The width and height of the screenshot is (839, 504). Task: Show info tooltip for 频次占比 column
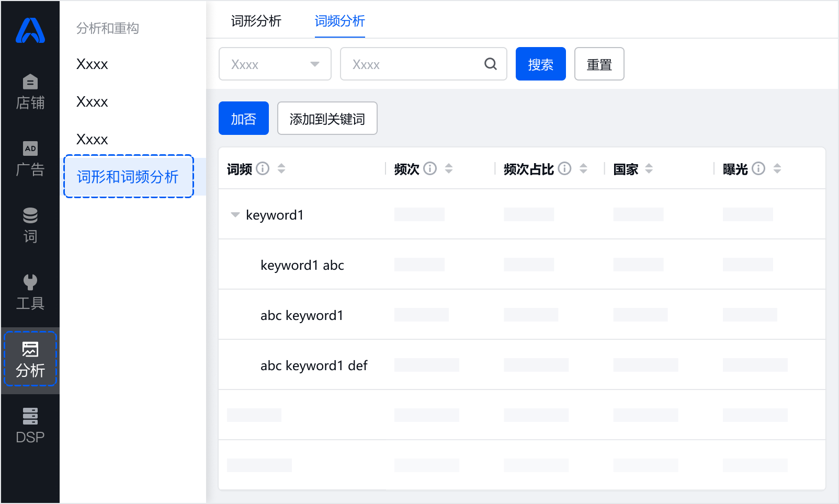coord(565,168)
